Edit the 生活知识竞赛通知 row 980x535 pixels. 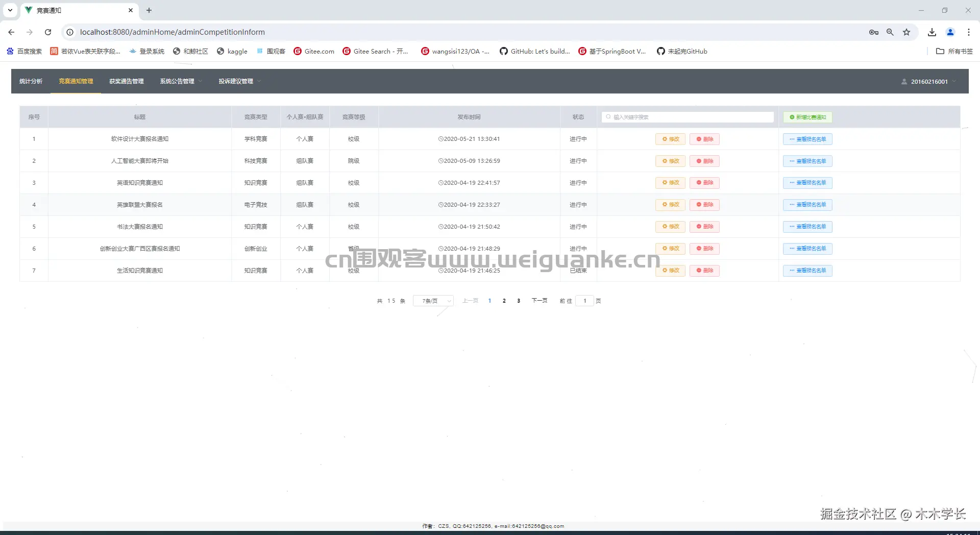coord(670,271)
